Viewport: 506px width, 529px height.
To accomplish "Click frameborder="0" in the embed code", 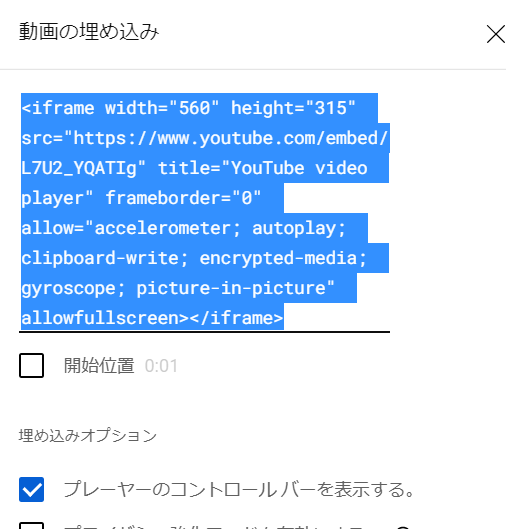I will pos(184,198).
